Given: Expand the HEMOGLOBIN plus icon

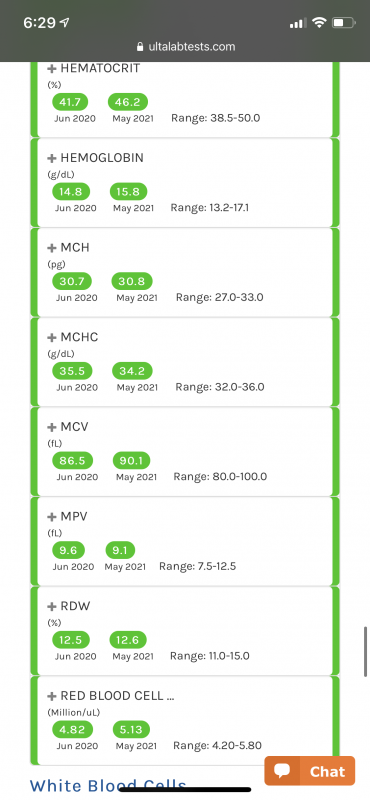Looking at the screenshot, I should tap(52, 158).
